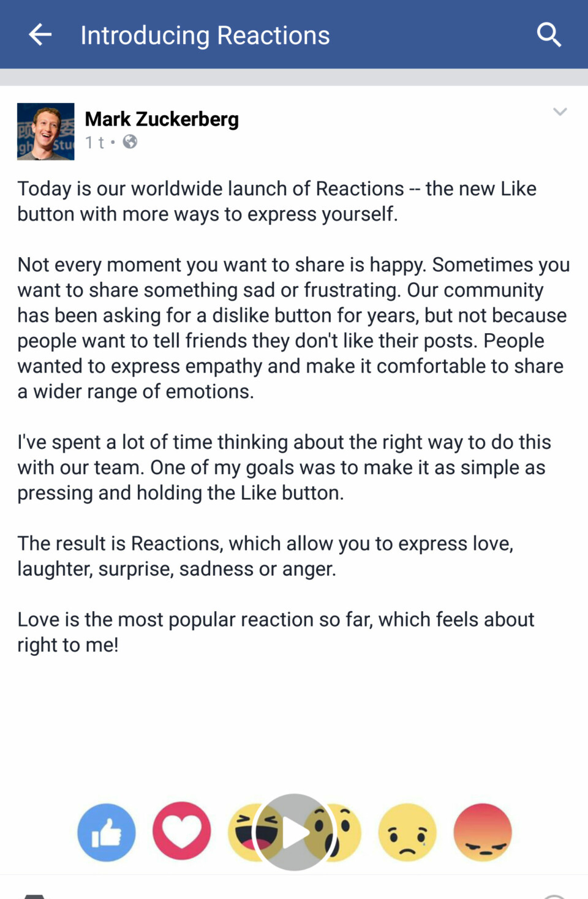Tap Mark Zuckerberg's profile picture

tap(46, 132)
